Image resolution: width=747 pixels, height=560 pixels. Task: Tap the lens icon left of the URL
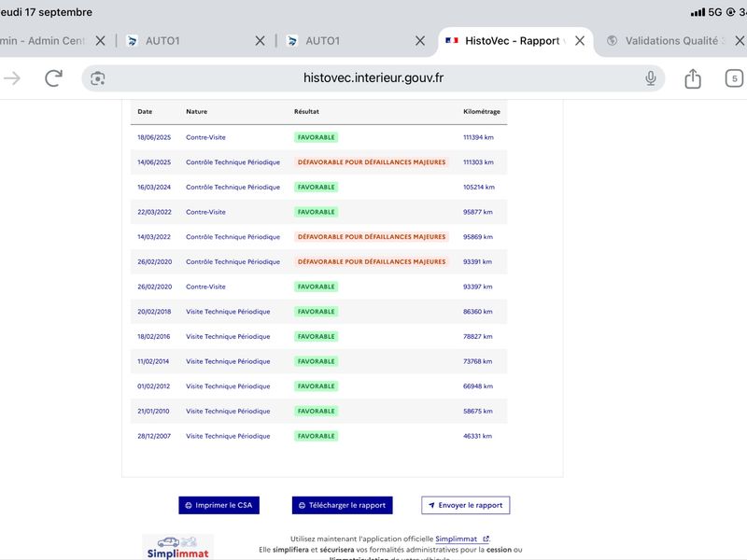pos(98,78)
